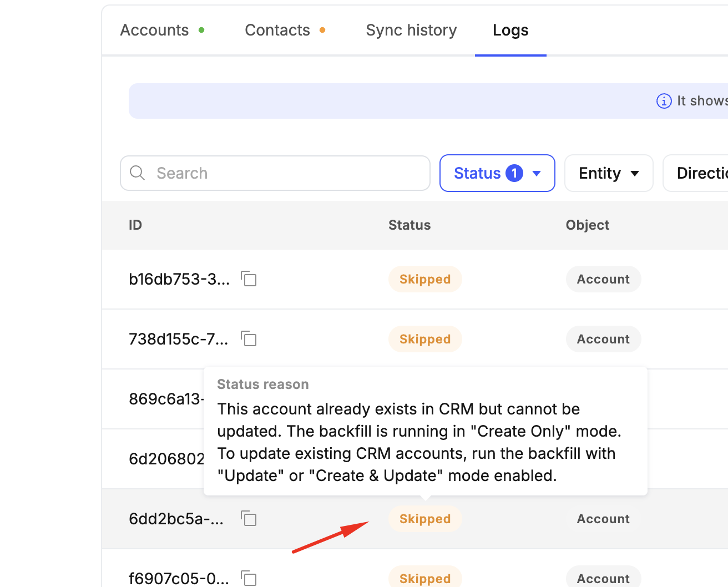This screenshot has width=728, height=587.
Task: Select the Logs tab
Action: pyautogui.click(x=510, y=30)
